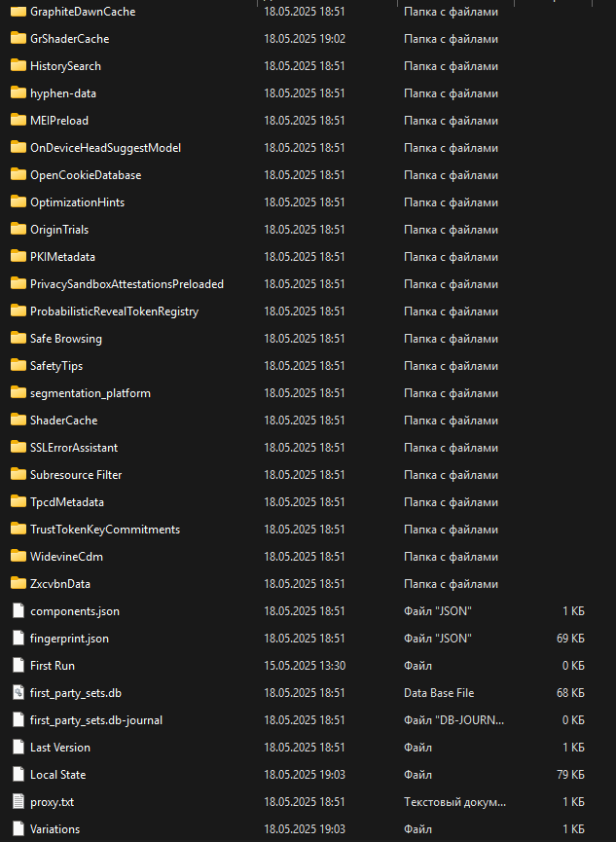Click the First Run file icon
Screen dimensions: 616x842
[18, 666]
